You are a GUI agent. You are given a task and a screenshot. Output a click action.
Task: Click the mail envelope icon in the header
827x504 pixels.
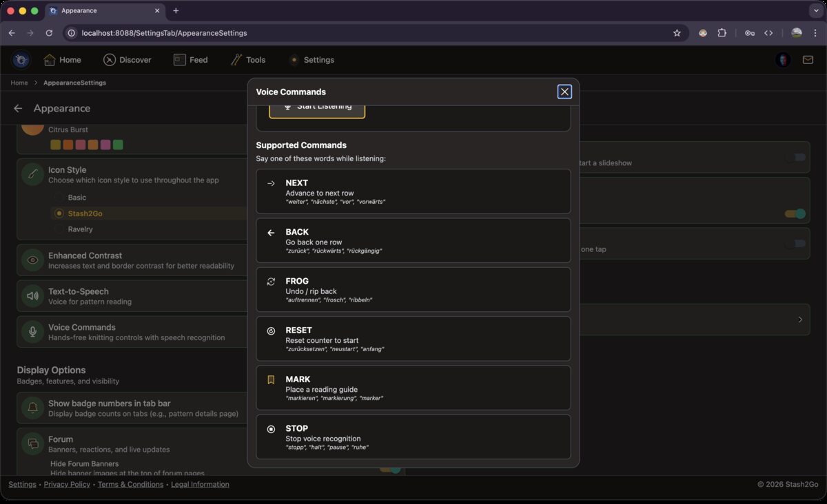(x=808, y=60)
